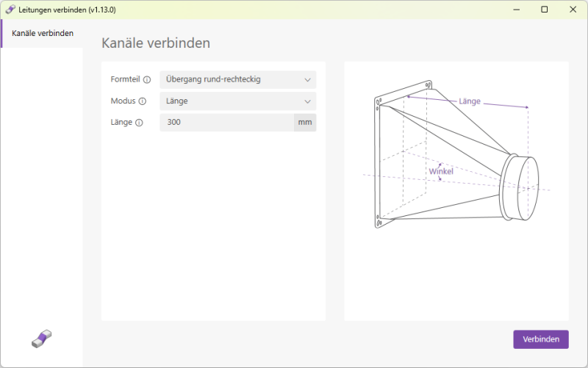Click the Länge annotation in the diagram
The width and height of the screenshot is (588, 368).
470,101
